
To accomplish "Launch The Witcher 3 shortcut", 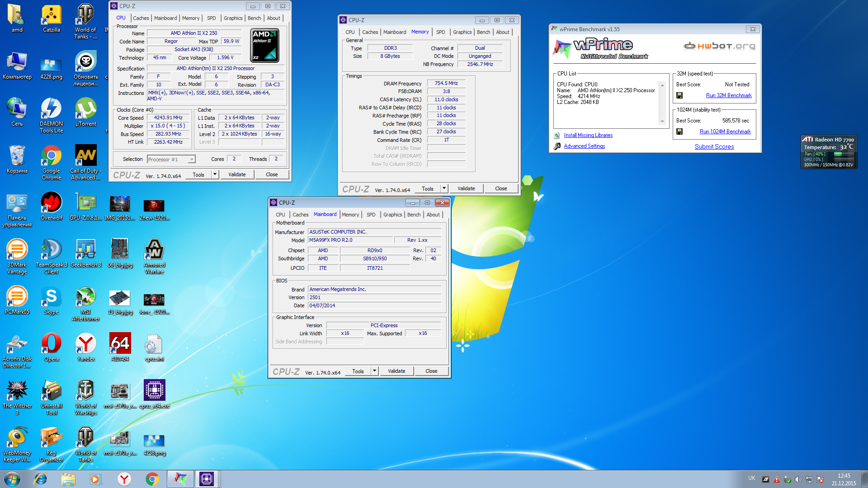I will tap(17, 398).
